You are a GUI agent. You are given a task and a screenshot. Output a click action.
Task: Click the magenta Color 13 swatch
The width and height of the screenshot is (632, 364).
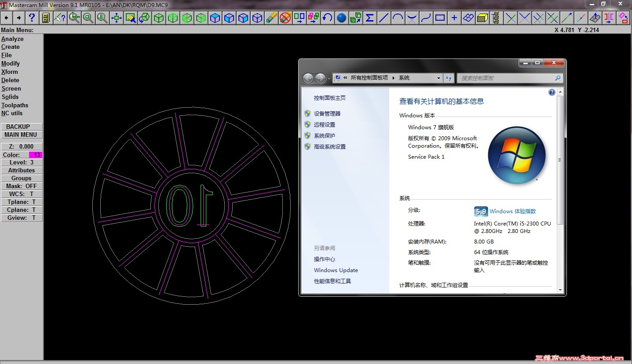tap(36, 155)
